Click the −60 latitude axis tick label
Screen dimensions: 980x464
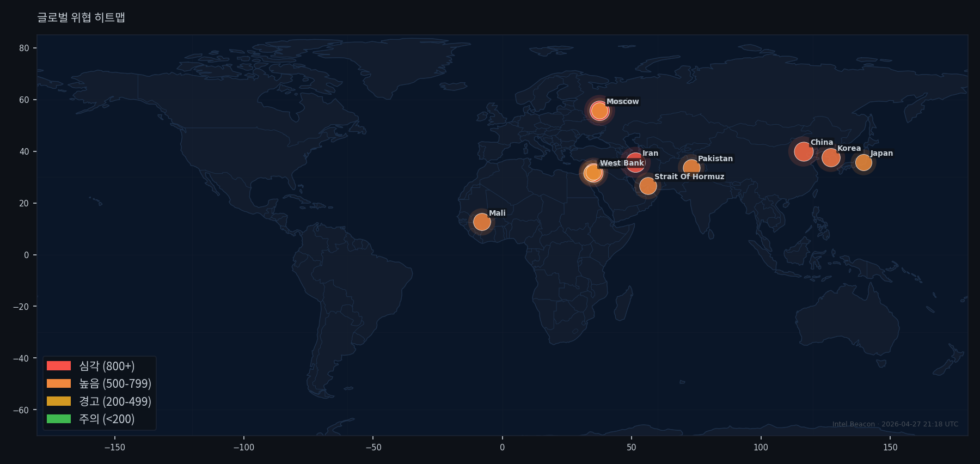[21, 410]
